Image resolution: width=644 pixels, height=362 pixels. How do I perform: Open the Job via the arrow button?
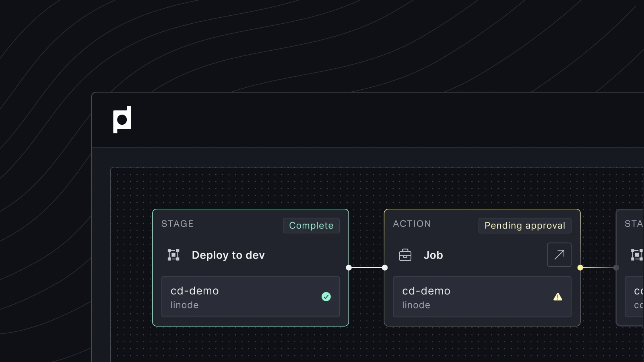[559, 255]
